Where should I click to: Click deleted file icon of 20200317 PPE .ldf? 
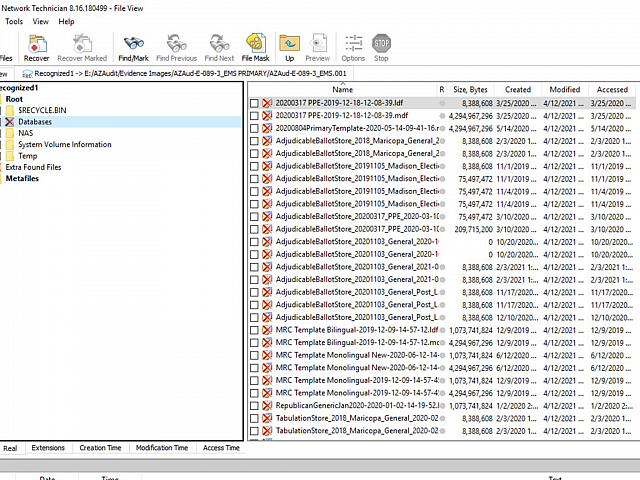coord(267,103)
